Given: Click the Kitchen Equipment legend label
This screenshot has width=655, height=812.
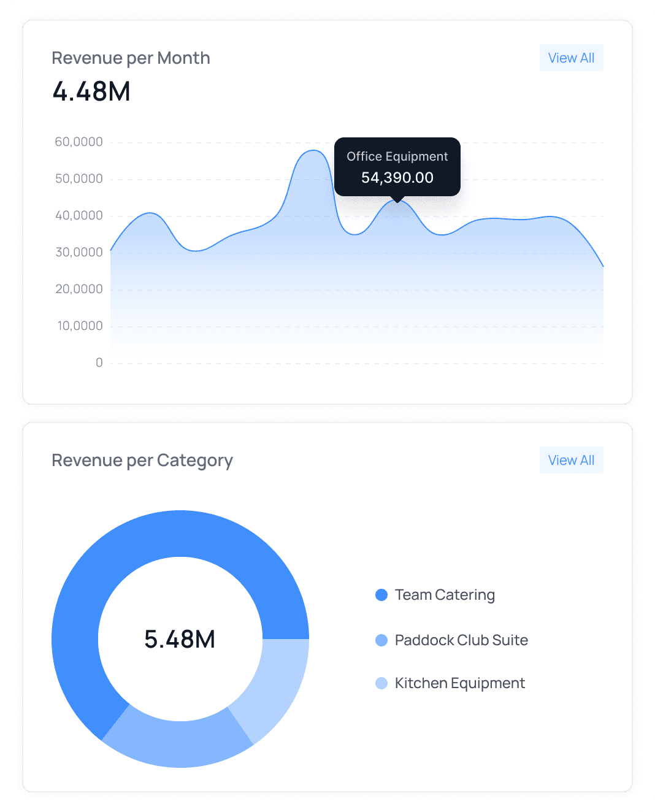Looking at the screenshot, I should point(459,683).
